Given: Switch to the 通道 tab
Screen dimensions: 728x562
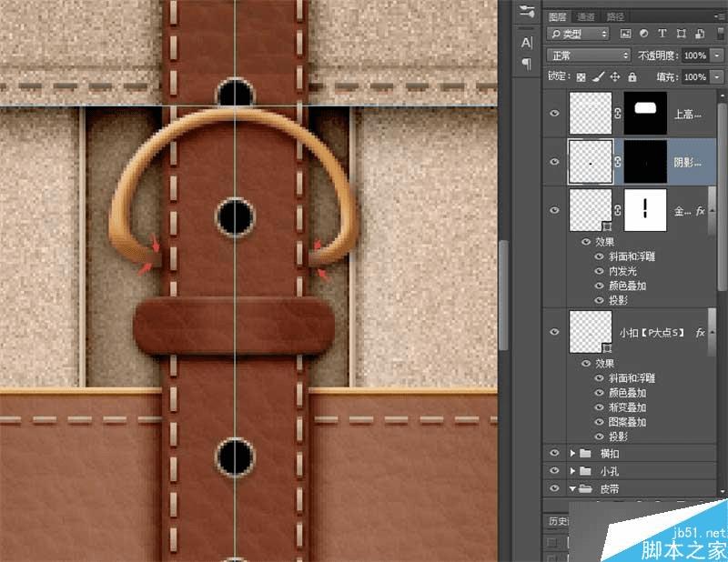Looking at the screenshot, I should click(x=586, y=15).
